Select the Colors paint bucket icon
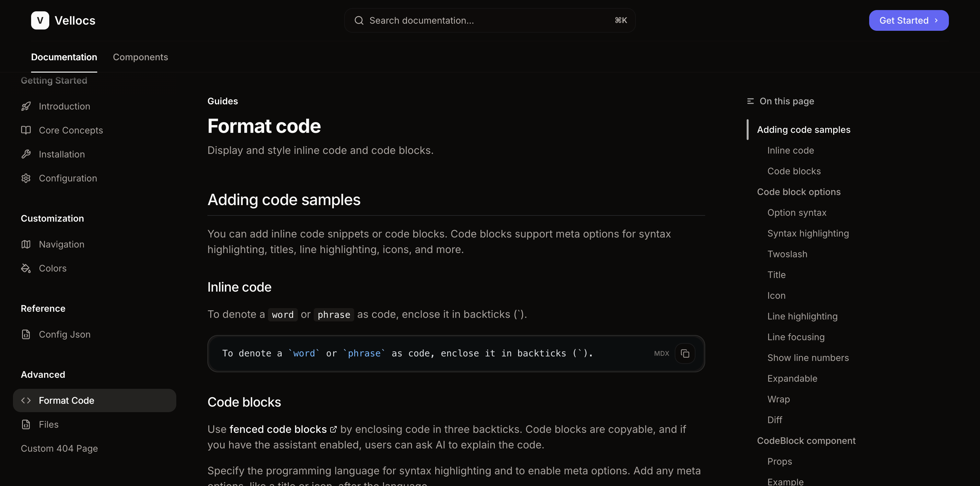This screenshot has width=980, height=486. (x=26, y=268)
